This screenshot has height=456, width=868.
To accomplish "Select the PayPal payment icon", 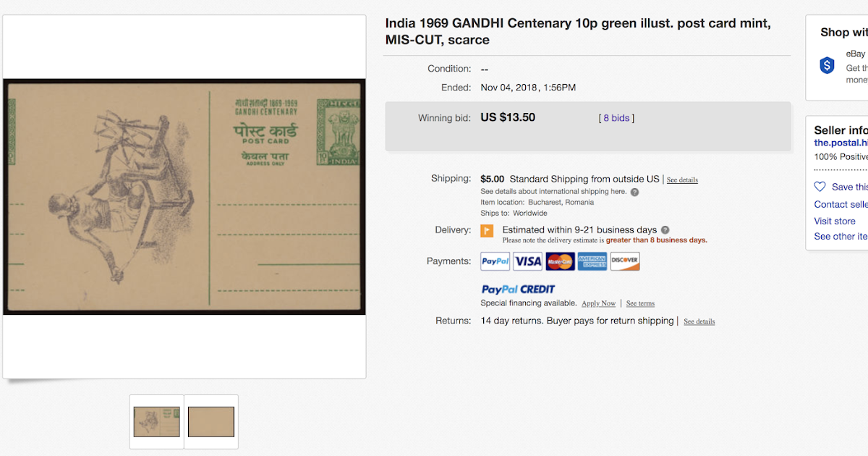I will click(x=495, y=261).
